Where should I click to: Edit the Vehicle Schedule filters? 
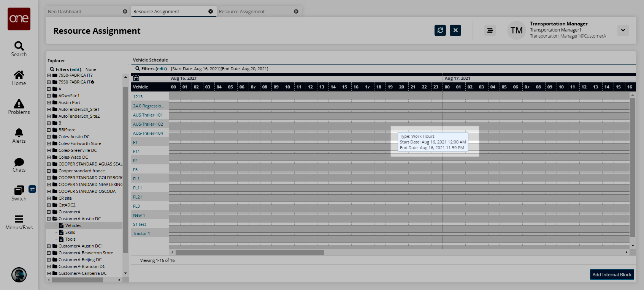pos(162,69)
